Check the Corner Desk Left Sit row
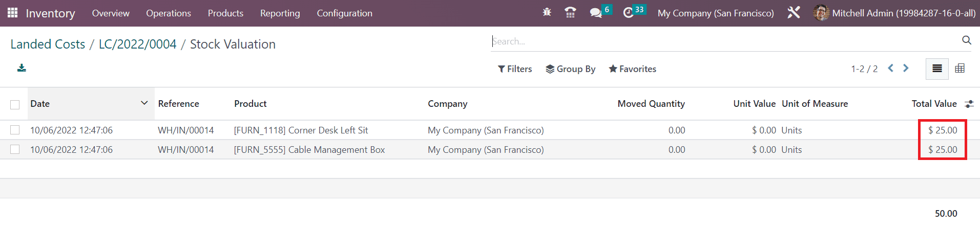Image resolution: width=980 pixels, height=228 pixels. point(15,130)
